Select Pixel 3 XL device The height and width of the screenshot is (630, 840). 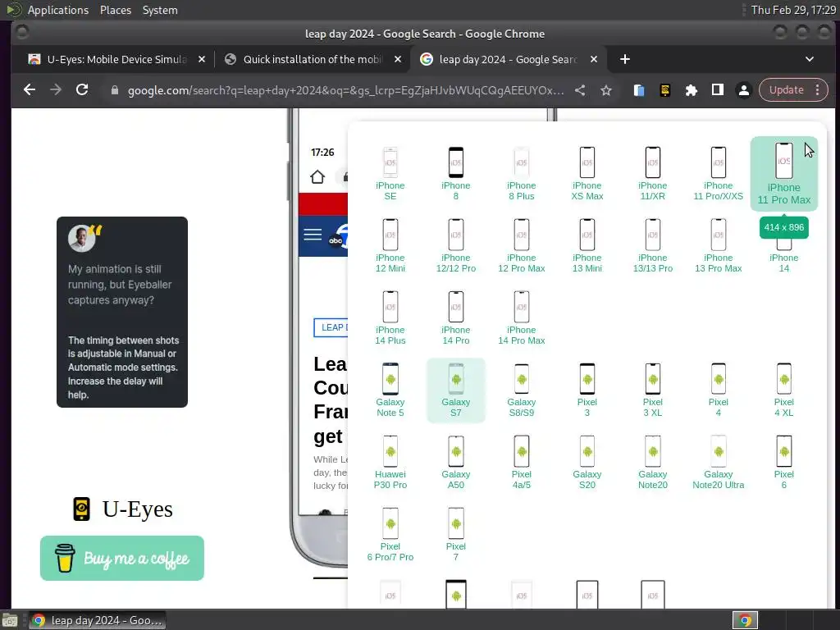[652, 390]
